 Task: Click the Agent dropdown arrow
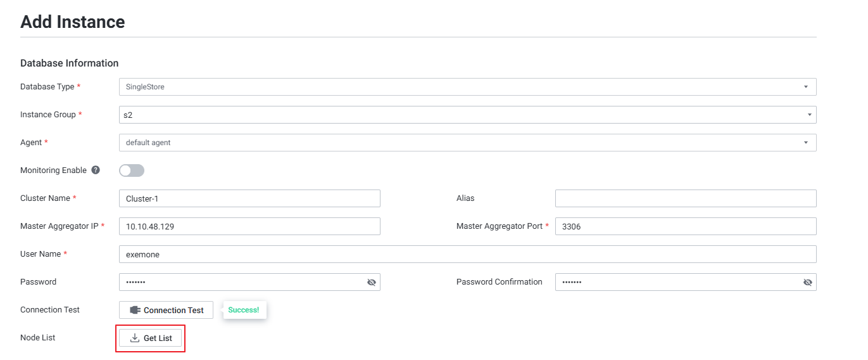click(x=805, y=143)
